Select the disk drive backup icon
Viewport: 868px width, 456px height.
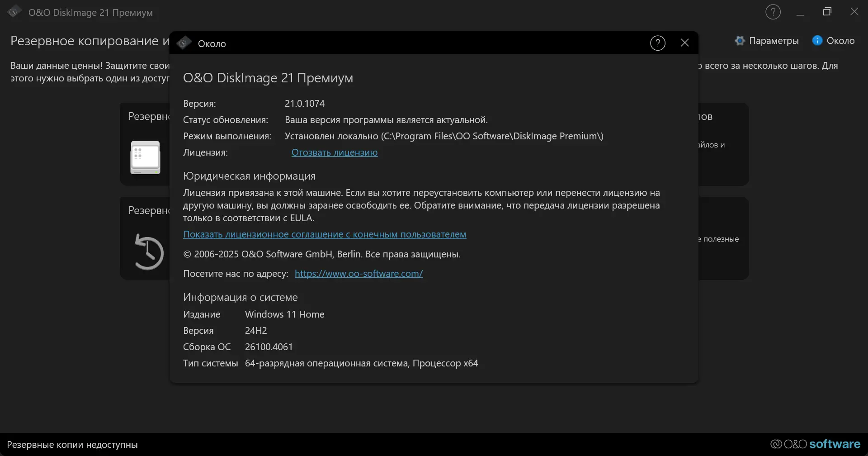click(145, 157)
